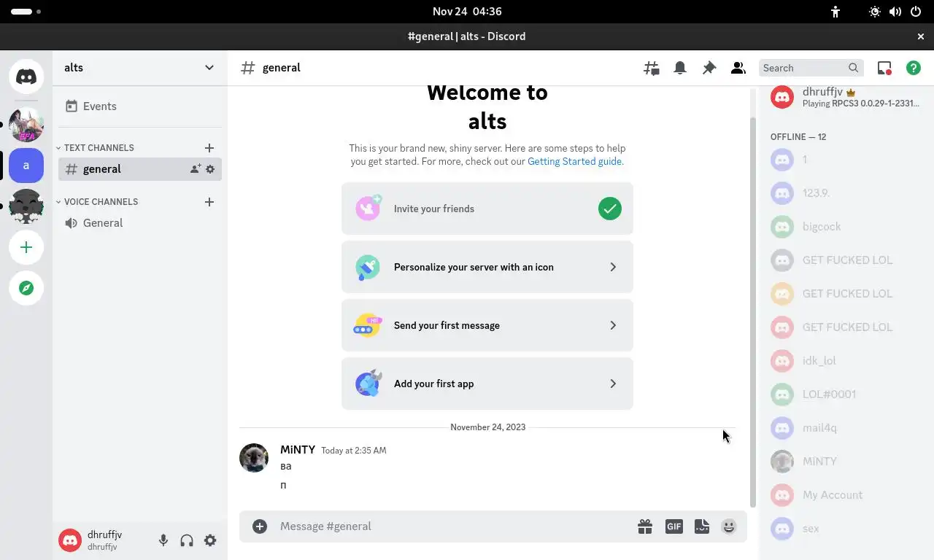Click the MiNTY username in message
Screen dimensions: 934x560
[x=298, y=450]
